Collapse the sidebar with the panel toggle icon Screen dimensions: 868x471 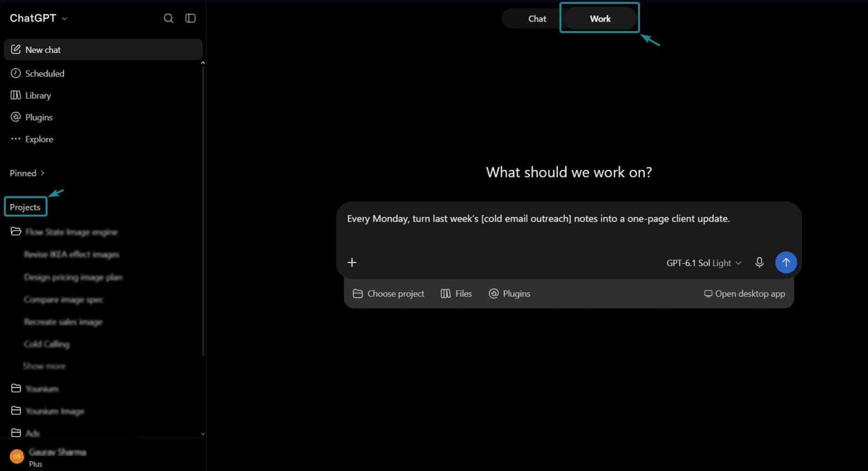click(x=190, y=18)
